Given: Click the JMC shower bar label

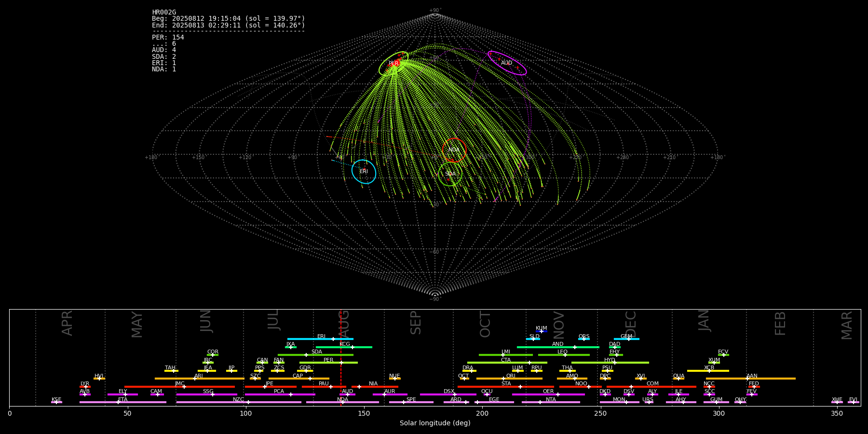Looking at the screenshot, I should click(x=180, y=384).
